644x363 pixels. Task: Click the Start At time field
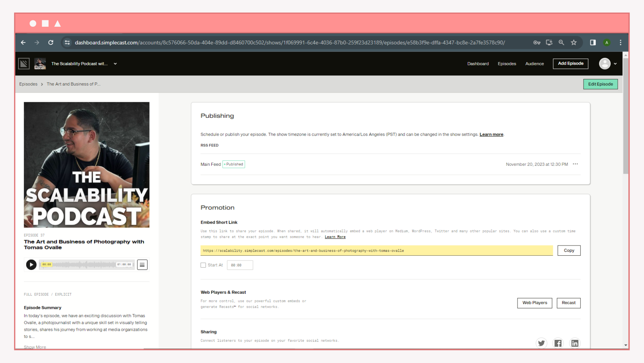coord(240,265)
